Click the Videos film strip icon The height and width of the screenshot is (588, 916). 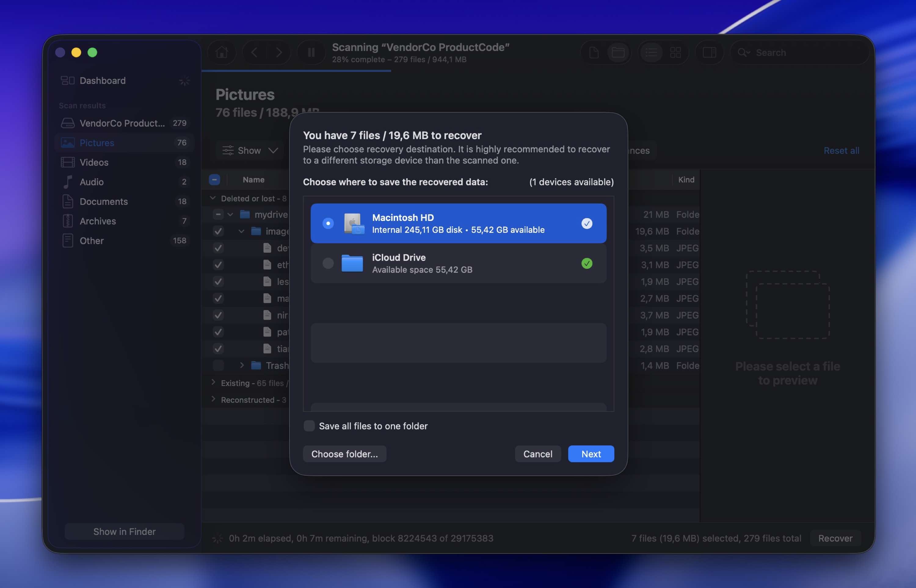[67, 162]
